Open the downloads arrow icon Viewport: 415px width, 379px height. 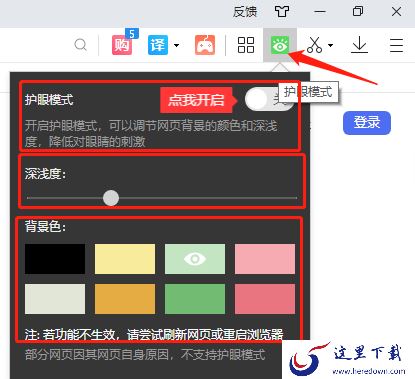[x=359, y=45]
